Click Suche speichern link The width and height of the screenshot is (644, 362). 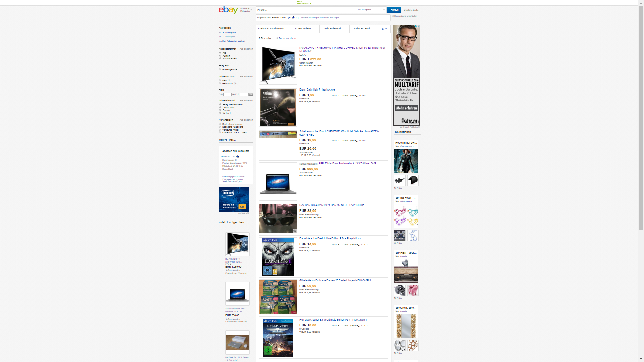tap(287, 38)
